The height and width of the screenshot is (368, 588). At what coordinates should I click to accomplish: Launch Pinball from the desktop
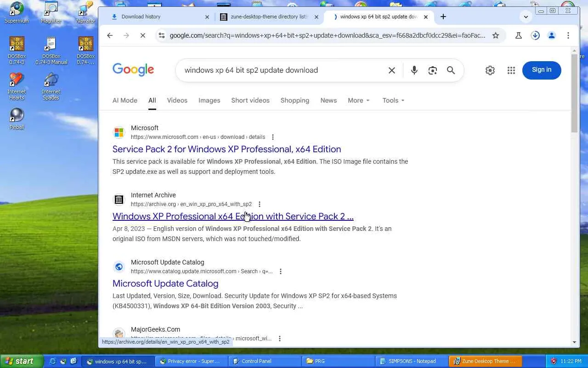(x=17, y=119)
